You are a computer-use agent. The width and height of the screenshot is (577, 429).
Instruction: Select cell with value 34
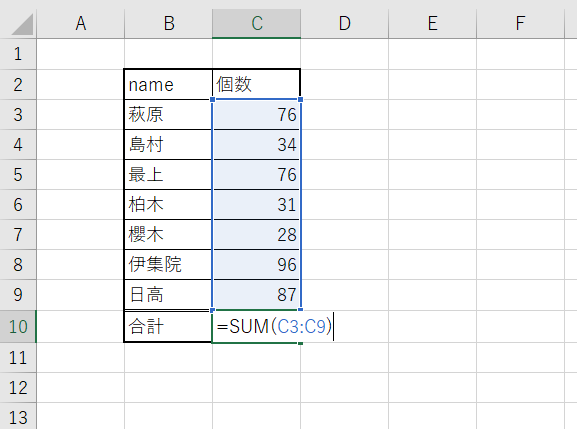(256, 145)
